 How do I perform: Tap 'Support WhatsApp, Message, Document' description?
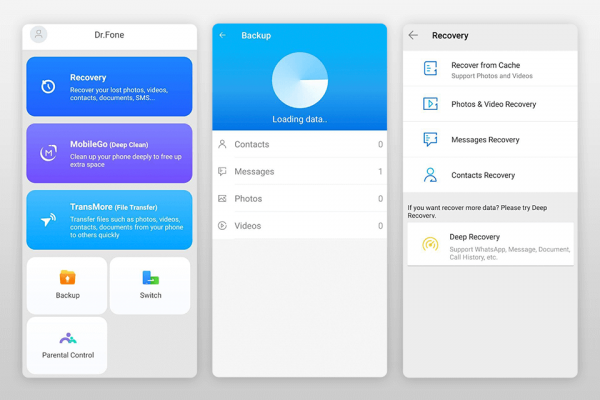click(x=510, y=253)
